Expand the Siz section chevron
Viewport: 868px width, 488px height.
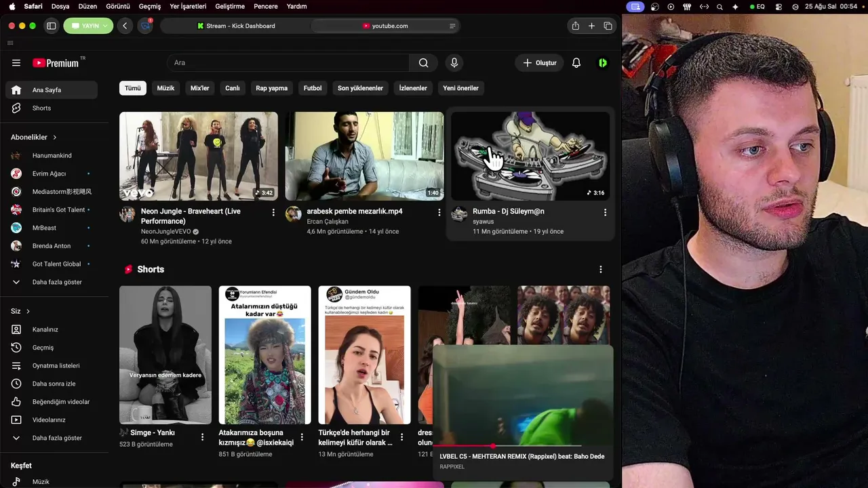tap(28, 311)
